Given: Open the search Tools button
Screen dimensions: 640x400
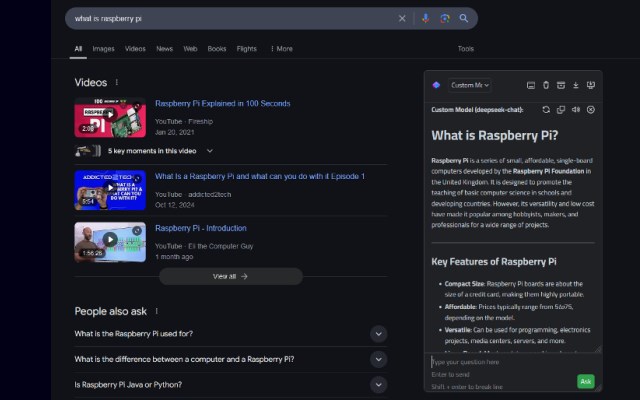Looking at the screenshot, I should (466, 49).
